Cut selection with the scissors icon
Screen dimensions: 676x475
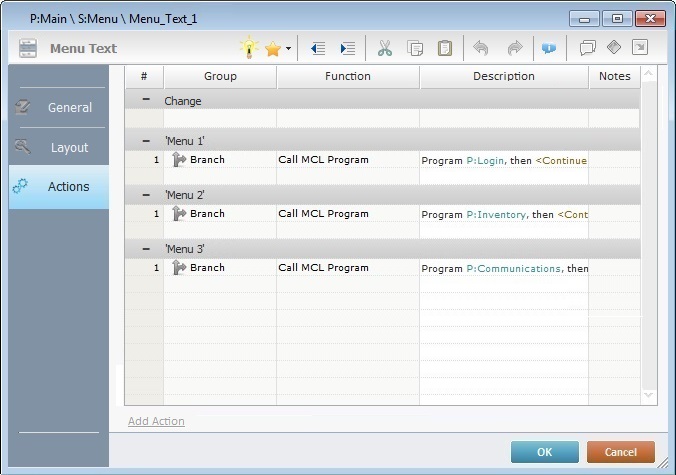tap(385, 48)
